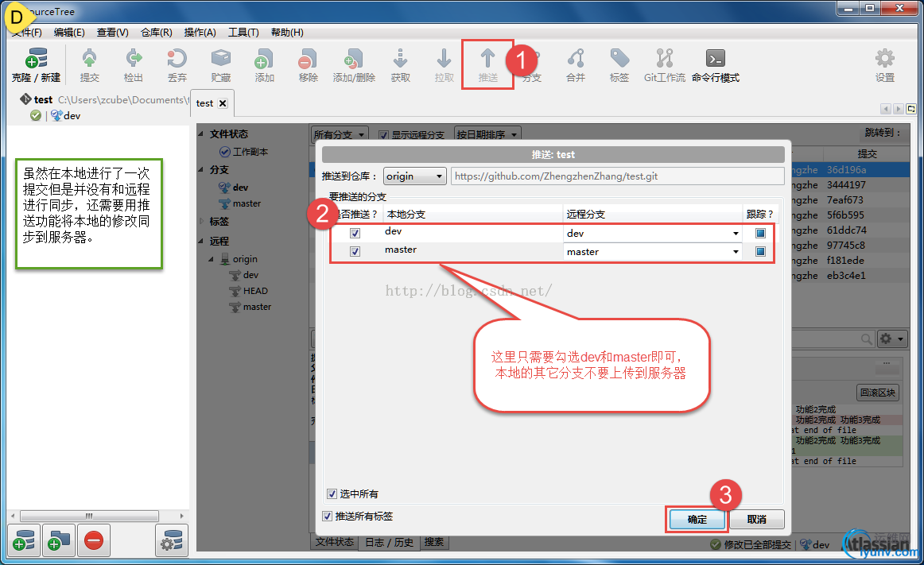This screenshot has height=565, width=924.
Task: Select the local master branch in sidebar
Action: click(x=240, y=204)
